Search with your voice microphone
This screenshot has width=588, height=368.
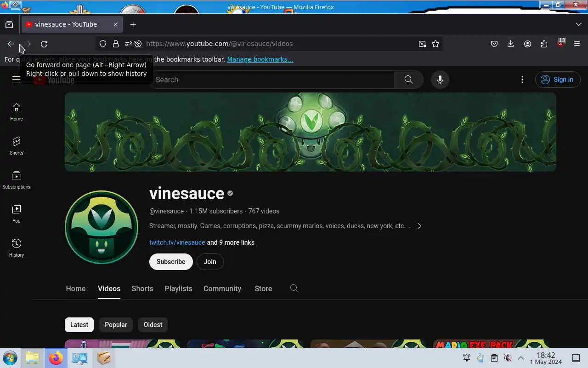pos(440,80)
